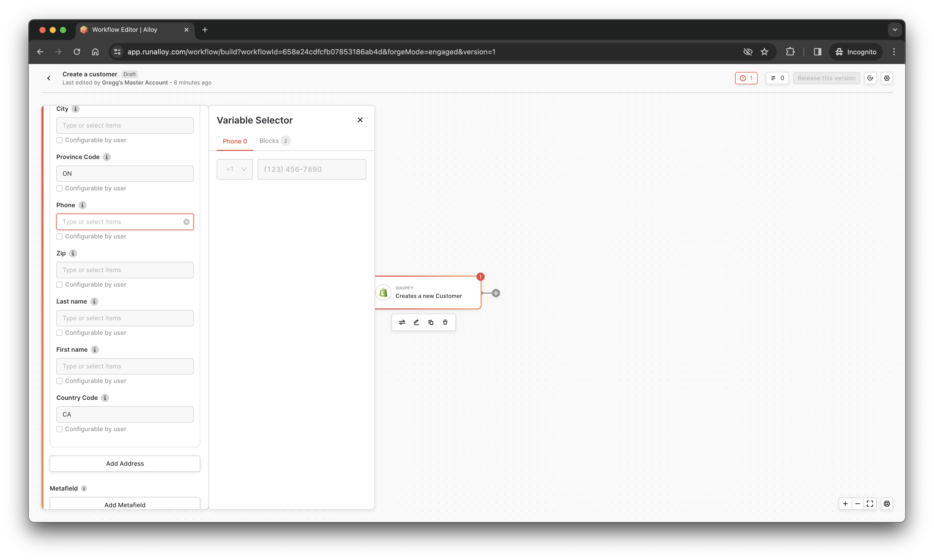
Task: Close the Variable Selector panel
Action: pos(360,120)
